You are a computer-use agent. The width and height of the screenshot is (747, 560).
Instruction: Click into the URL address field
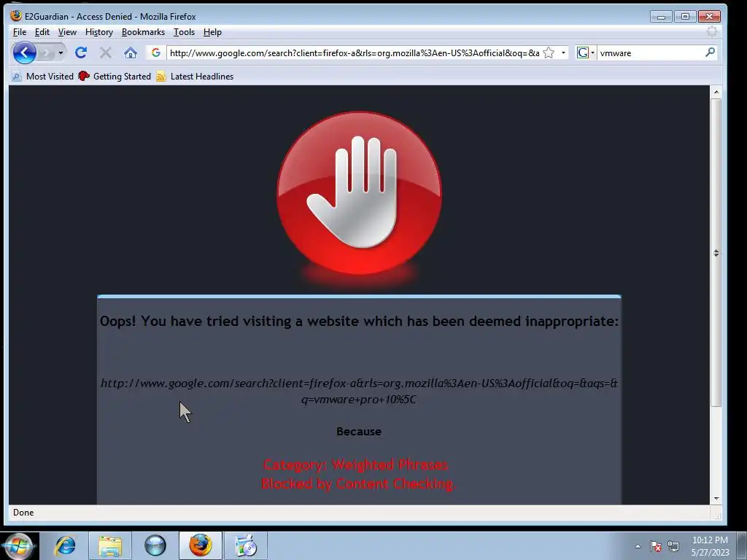click(355, 52)
